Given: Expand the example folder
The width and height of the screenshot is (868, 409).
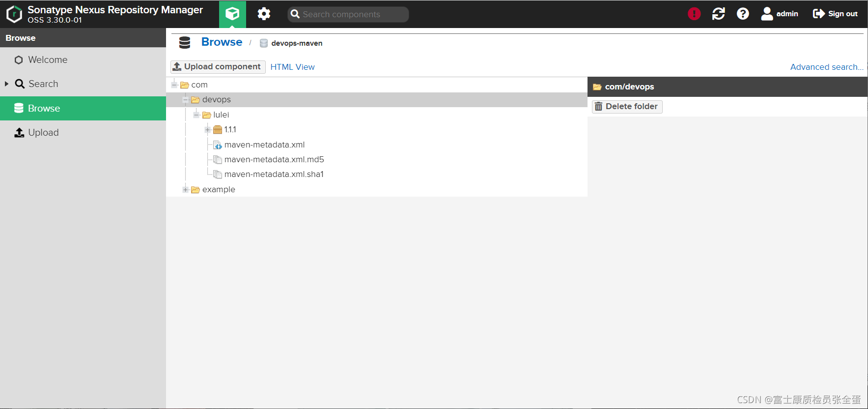Looking at the screenshot, I should pos(185,190).
